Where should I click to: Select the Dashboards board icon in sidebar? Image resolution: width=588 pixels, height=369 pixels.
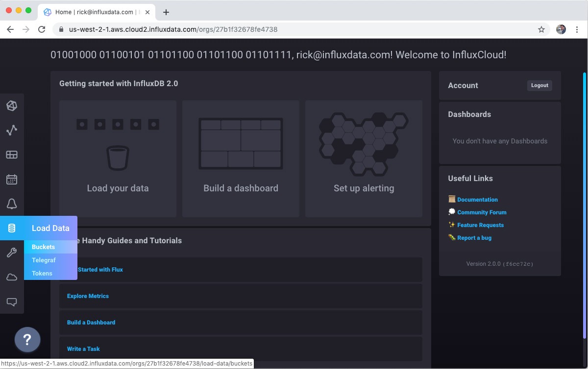coord(12,155)
